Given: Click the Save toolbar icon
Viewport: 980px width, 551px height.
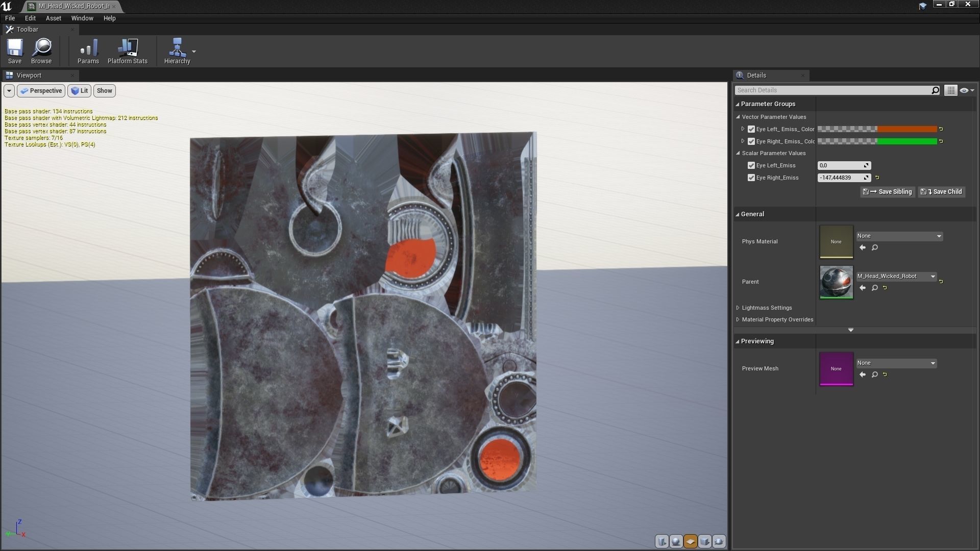Looking at the screenshot, I should point(14,51).
